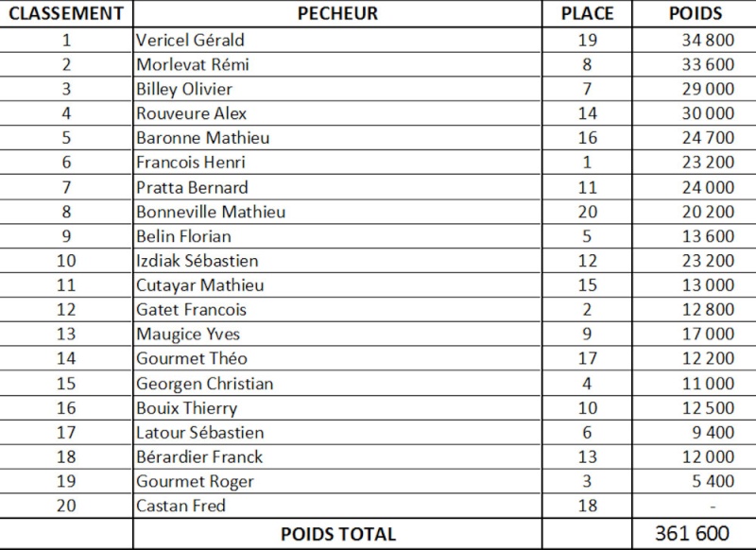The width and height of the screenshot is (756, 550).
Task: Click the POIDS TOTAL label cell
Action: 338,534
